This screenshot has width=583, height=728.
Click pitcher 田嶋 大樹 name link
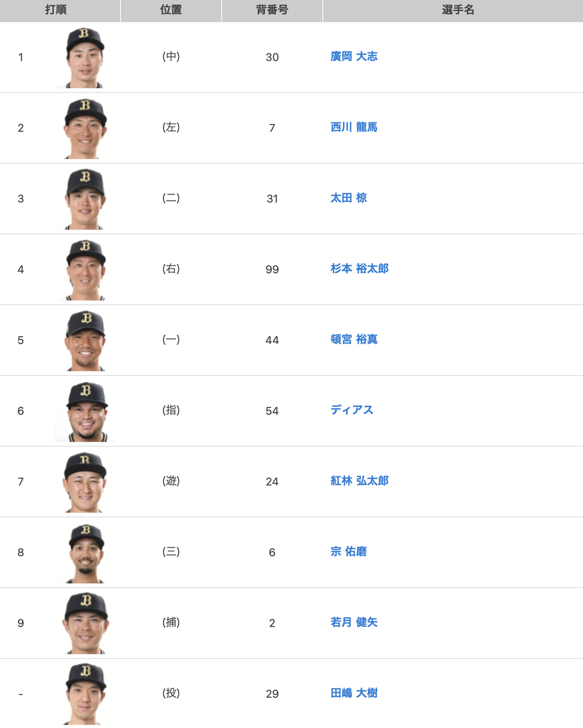(x=354, y=693)
